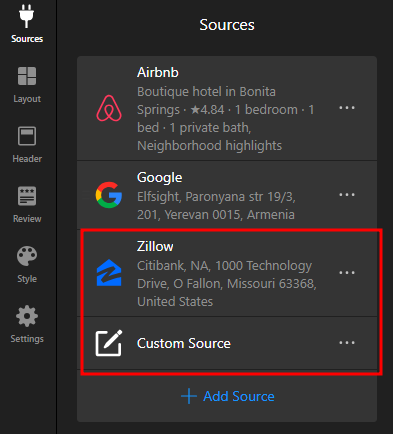Open the Zillow source three-dot menu
Viewport: 393px width, 434px height.
[x=347, y=273]
